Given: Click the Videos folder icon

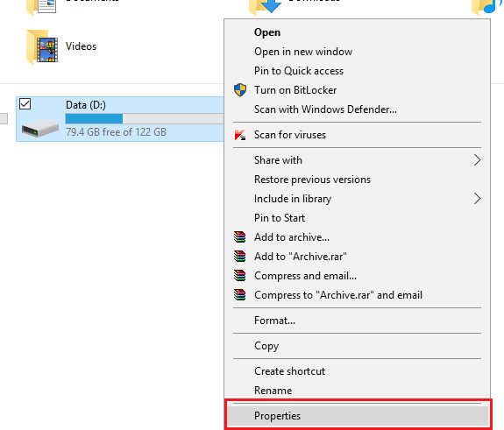Looking at the screenshot, I should [x=42, y=47].
